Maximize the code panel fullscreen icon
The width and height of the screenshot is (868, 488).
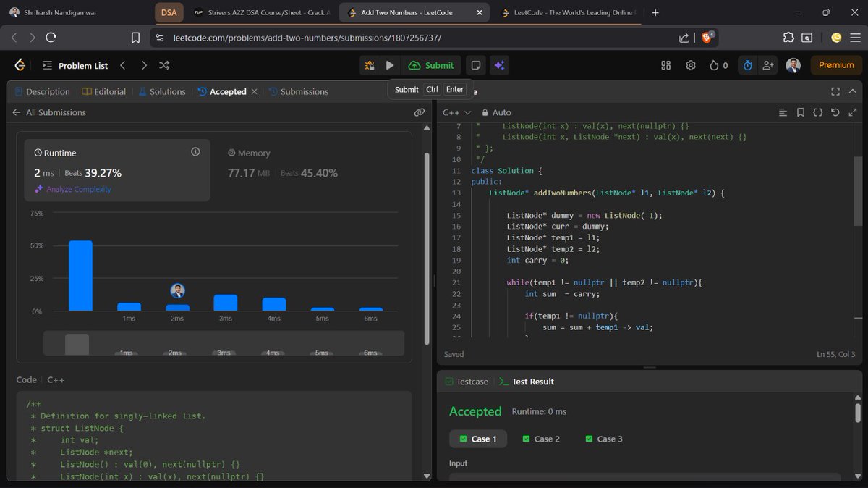coord(835,91)
